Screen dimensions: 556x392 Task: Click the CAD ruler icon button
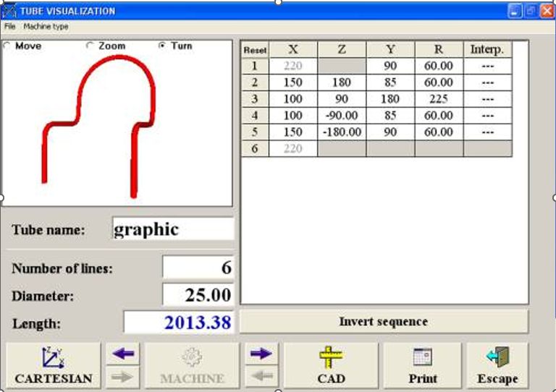pos(331,365)
